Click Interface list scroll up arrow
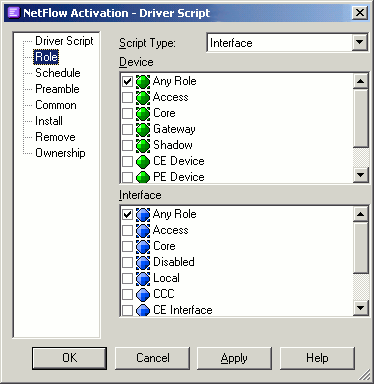The width and height of the screenshot is (374, 384). pos(360,214)
